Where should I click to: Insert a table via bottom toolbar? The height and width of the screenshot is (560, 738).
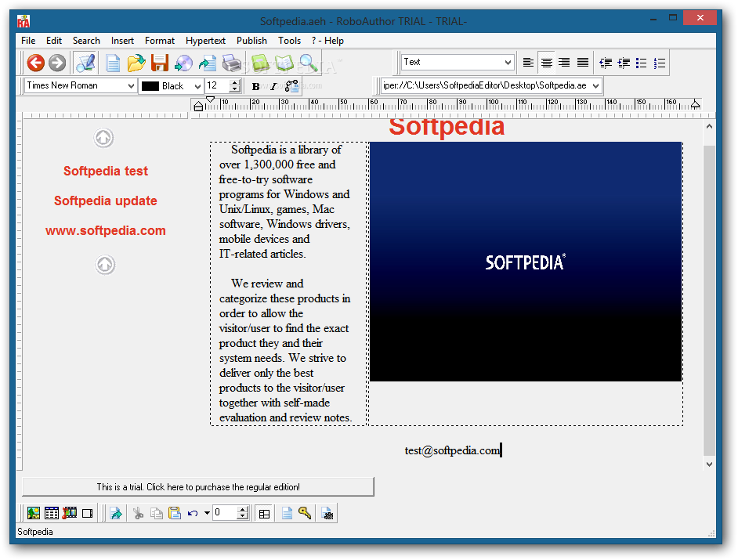51,514
